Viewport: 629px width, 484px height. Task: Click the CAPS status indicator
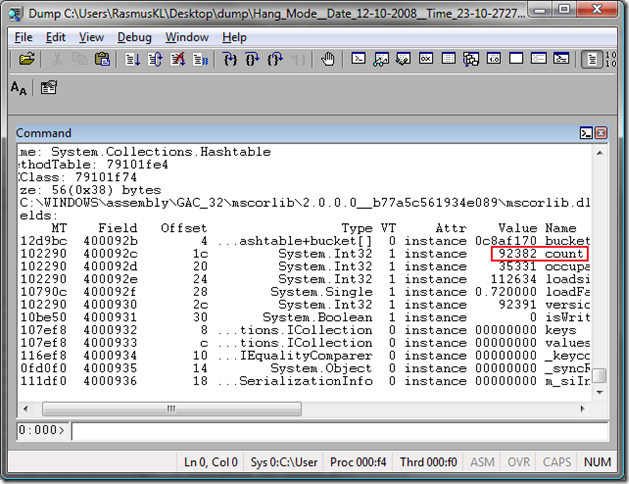tap(557, 462)
